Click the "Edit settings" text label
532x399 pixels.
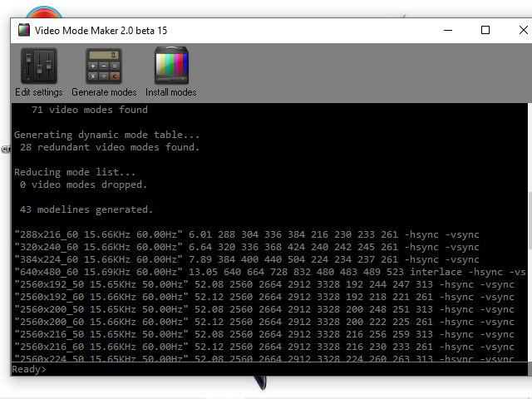(x=38, y=92)
